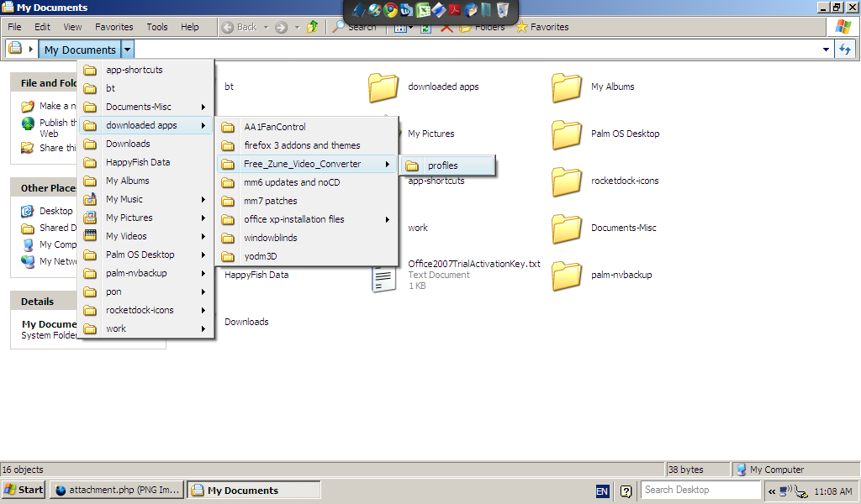This screenshot has width=861, height=504.
Task: Expand Documents-Misc submenu in dropdown
Action: (203, 107)
